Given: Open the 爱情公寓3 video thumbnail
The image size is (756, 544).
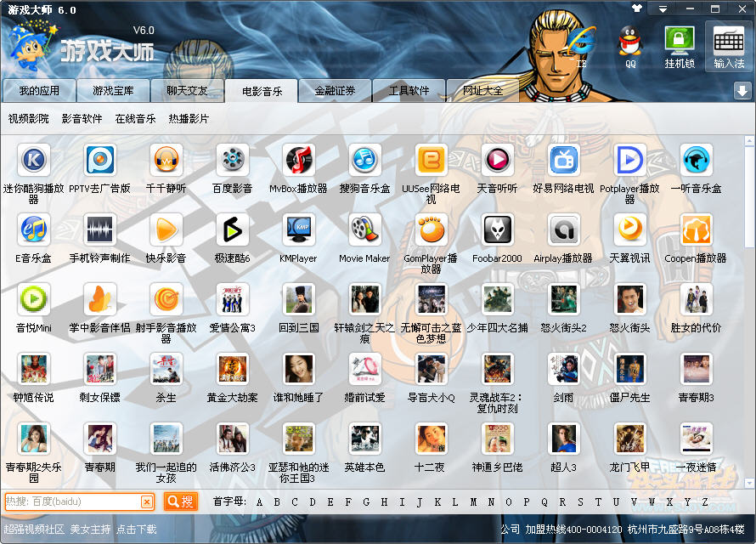Looking at the screenshot, I should (233, 299).
